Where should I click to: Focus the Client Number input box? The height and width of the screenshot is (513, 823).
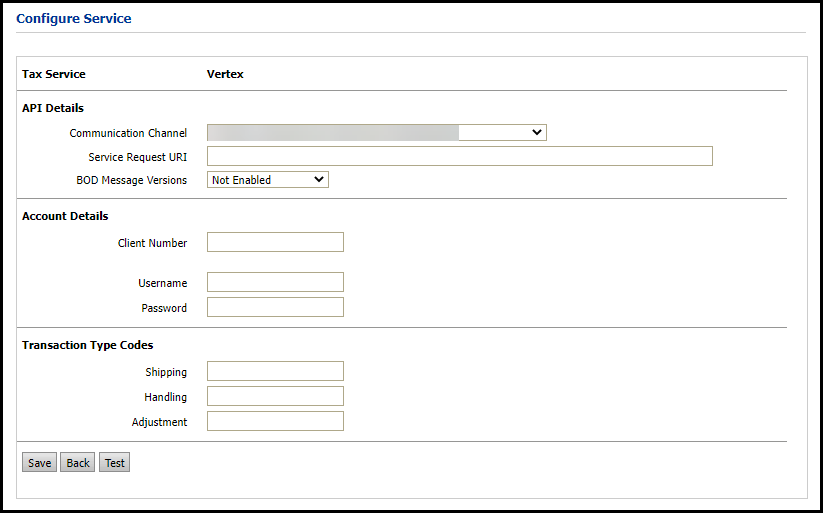(x=275, y=242)
